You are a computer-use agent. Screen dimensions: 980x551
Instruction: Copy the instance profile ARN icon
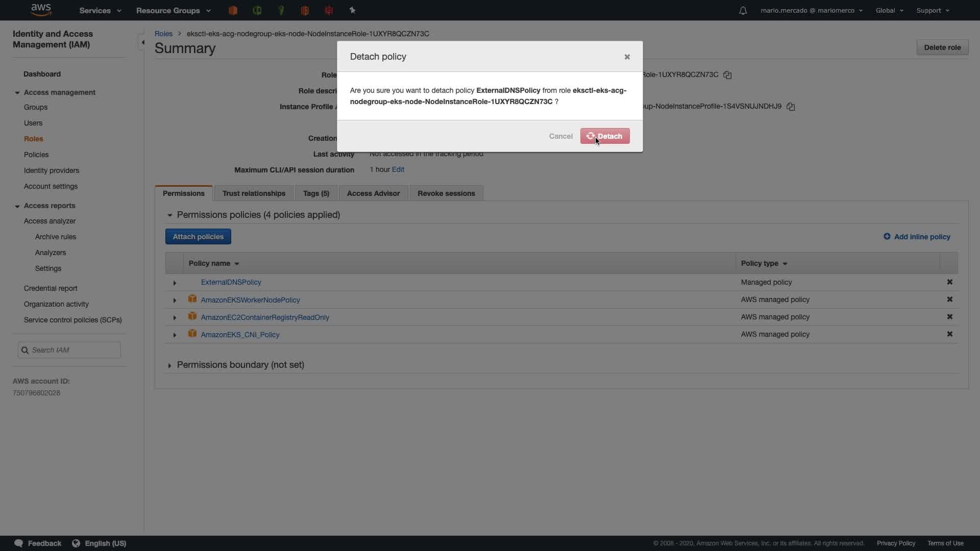point(791,107)
